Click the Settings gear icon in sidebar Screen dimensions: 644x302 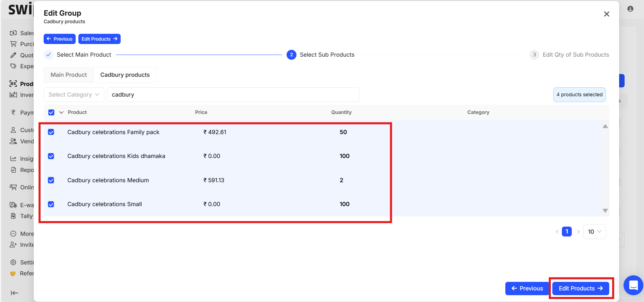point(13,262)
